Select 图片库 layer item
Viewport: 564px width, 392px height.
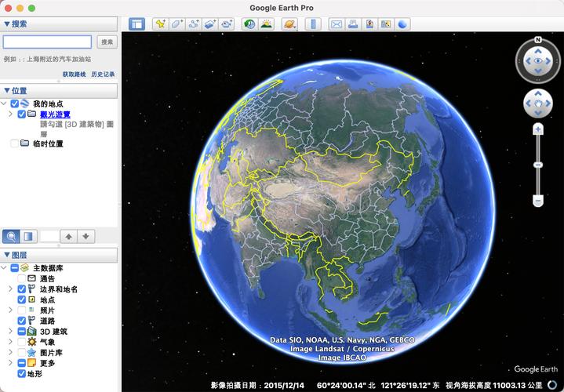(x=51, y=353)
